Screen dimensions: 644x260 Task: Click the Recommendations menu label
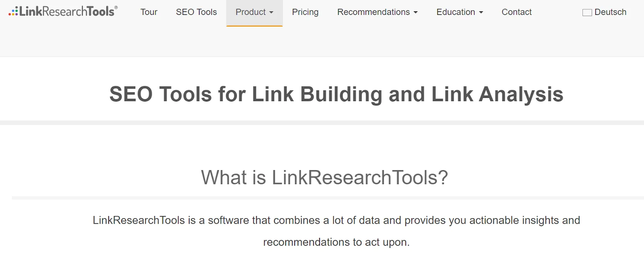pyautogui.click(x=373, y=12)
